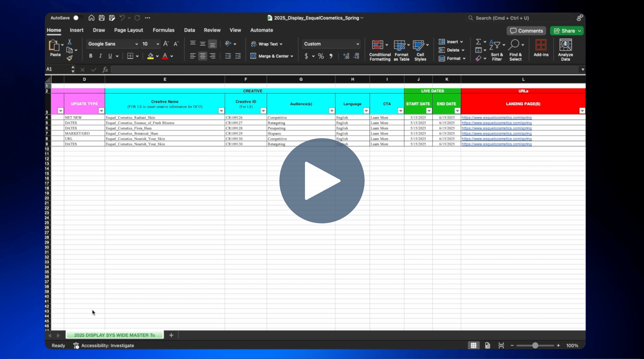Click in the Search field
Viewport: 644px width, 359px height.
tap(518, 18)
